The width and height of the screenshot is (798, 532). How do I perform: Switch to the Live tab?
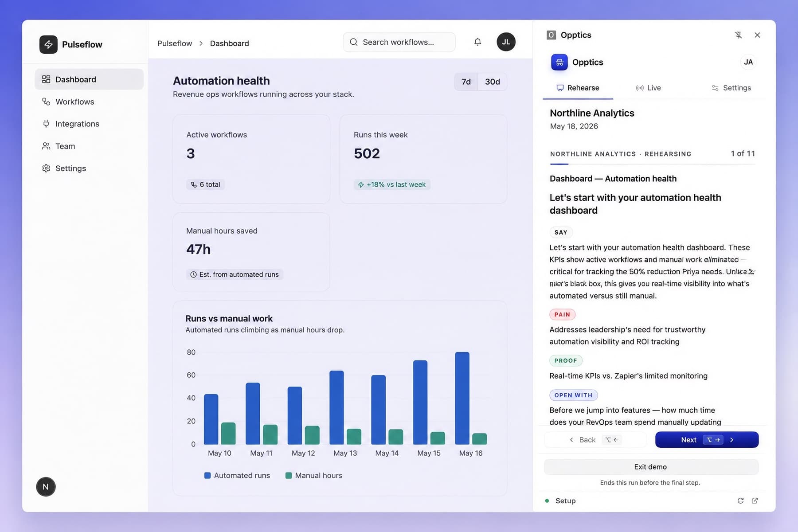pyautogui.click(x=648, y=88)
